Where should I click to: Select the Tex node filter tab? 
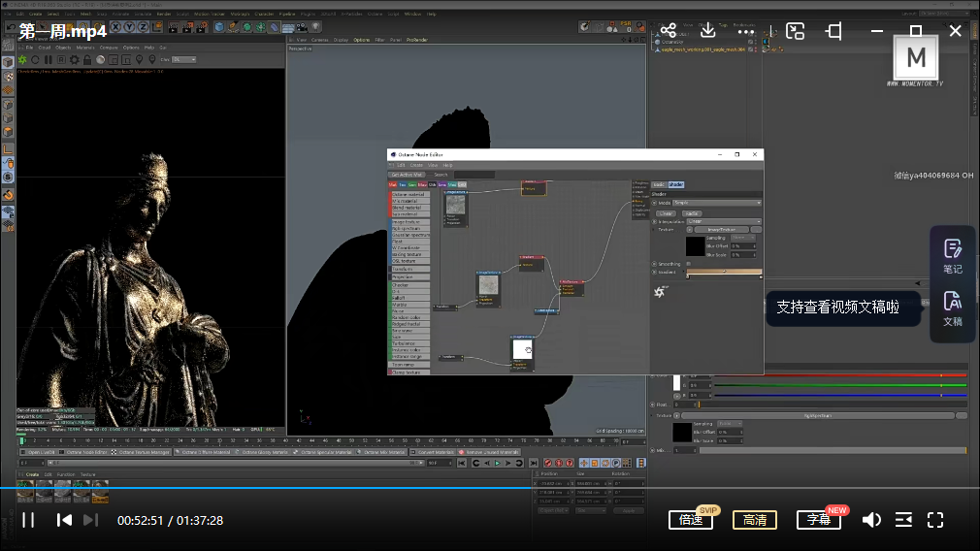(x=403, y=185)
